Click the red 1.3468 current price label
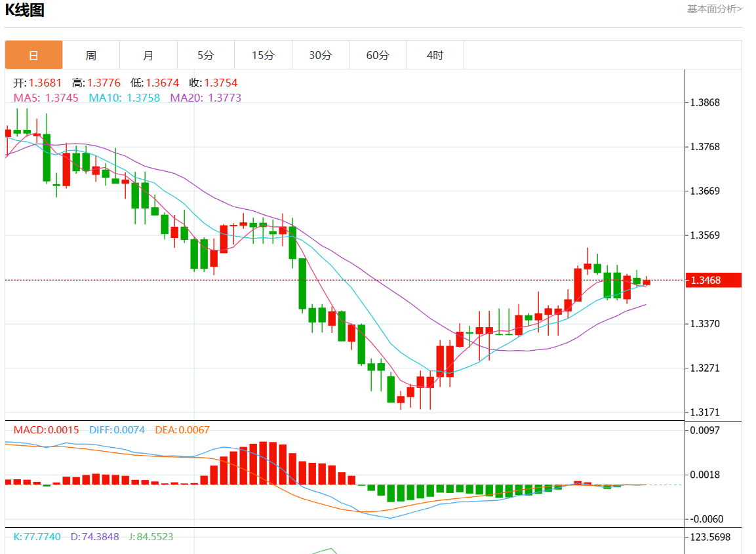 click(713, 280)
